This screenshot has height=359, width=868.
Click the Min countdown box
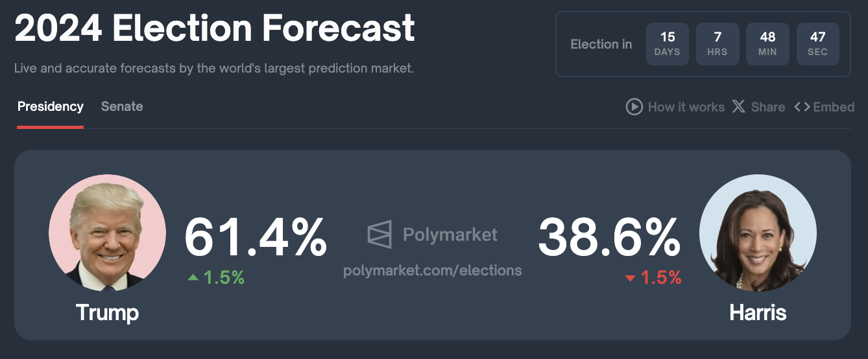click(x=767, y=44)
